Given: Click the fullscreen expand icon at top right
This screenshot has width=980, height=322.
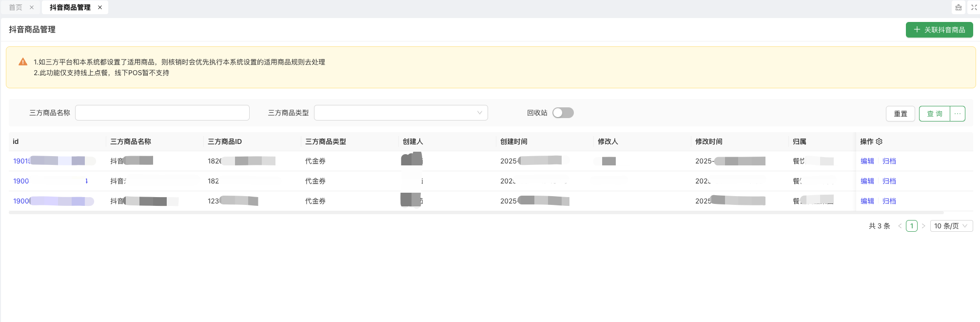Looking at the screenshot, I should [x=974, y=7].
